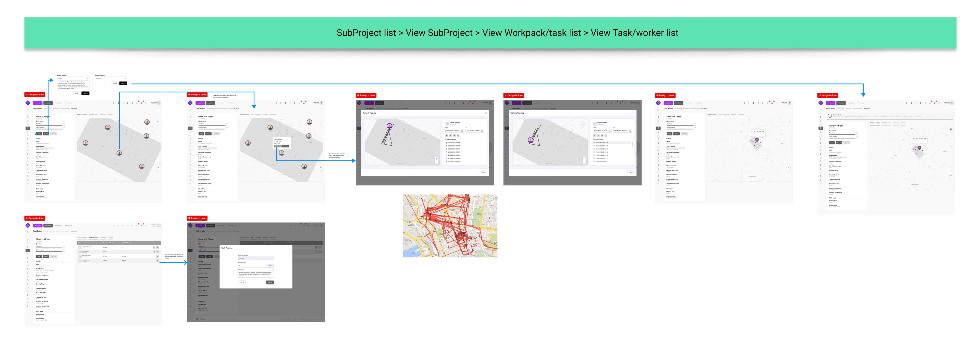Click Cancel in the Work Progress dialog
The image size is (980, 350).
pyautogui.click(x=242, y=283)
